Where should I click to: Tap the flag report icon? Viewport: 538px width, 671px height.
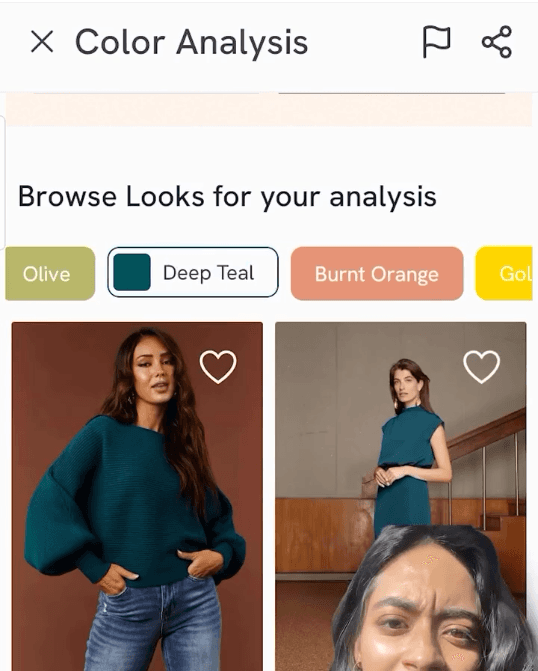(436, 42)
